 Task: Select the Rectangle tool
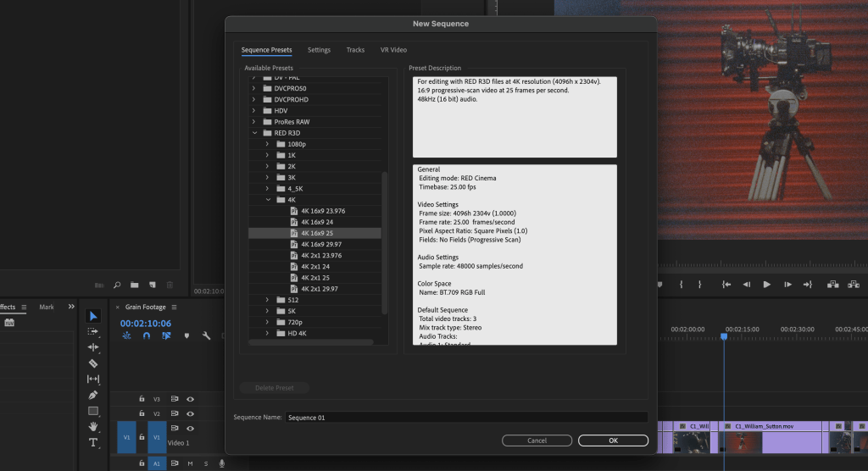click(93, 411)
